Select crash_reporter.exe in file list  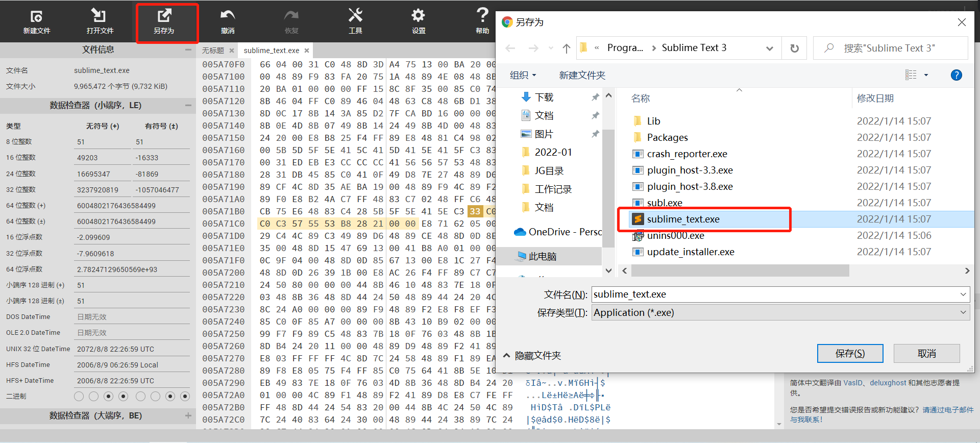pos(687,154)
